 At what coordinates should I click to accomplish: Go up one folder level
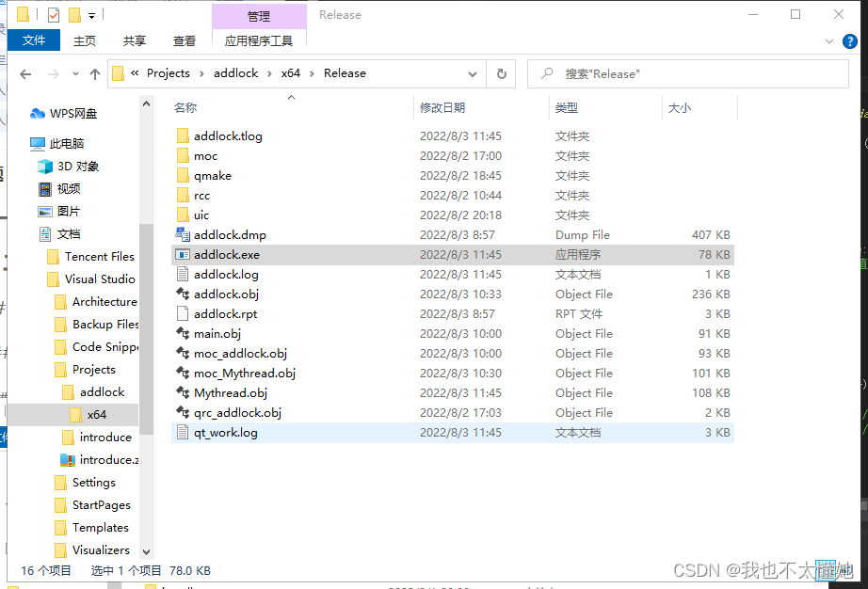pos(95,74)
